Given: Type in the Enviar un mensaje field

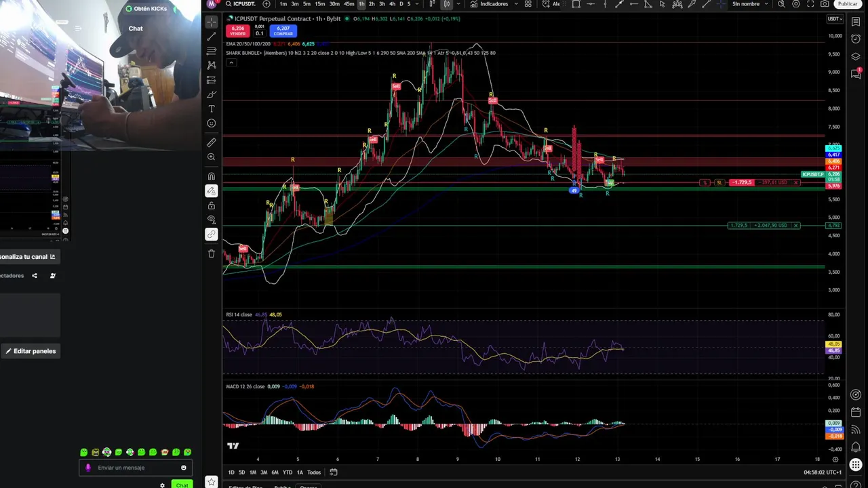Looking at the screenshot, I should [x=136, y=468].
